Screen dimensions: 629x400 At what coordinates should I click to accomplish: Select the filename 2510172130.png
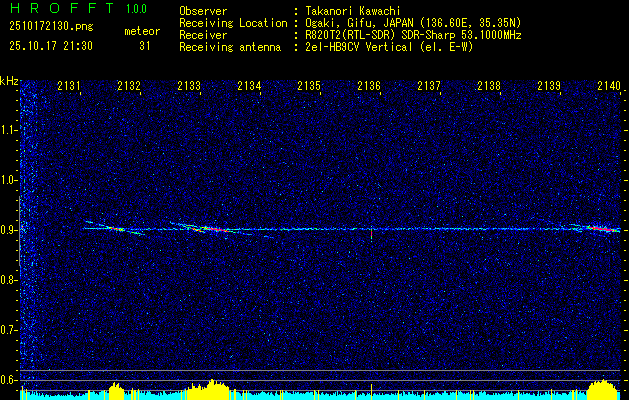51,27
